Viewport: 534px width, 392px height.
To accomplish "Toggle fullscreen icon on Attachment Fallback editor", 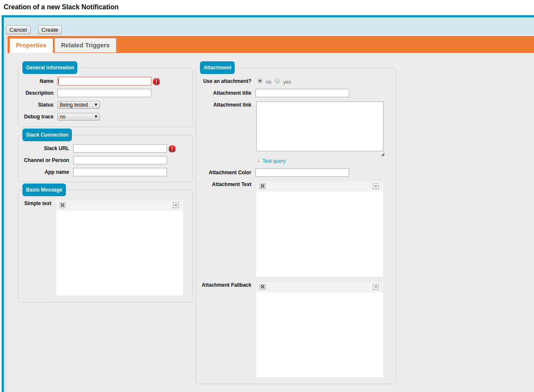I will (x=263, y=287).
